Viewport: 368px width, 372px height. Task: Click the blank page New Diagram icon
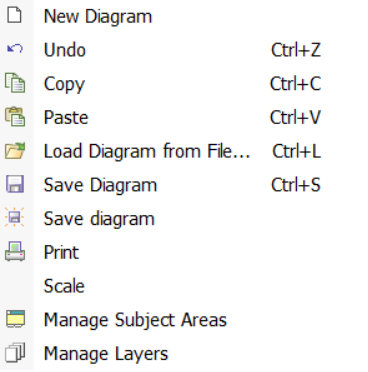click(x=15, y=16)
